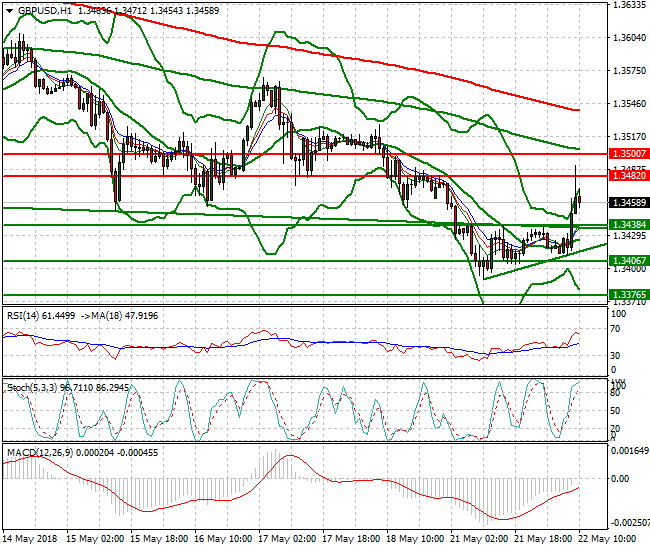
Task: Click the 17 May 18:00 time label
Action: coord(351,539)
